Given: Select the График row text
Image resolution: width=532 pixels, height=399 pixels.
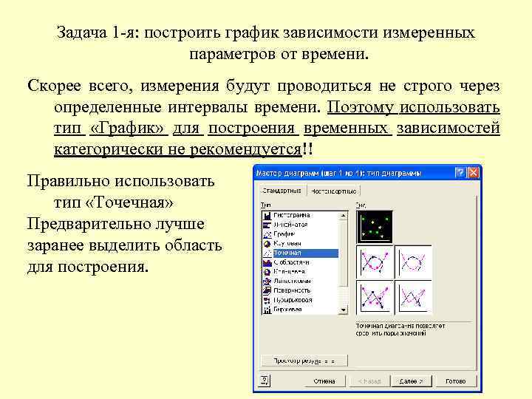Looking at the screenshot, I should pyautogui.click(x=284, y=234).
